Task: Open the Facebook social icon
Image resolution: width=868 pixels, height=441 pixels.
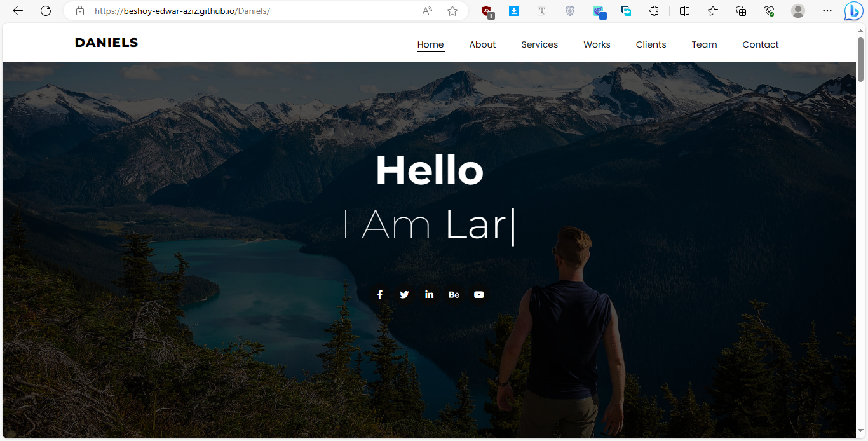Action: point(379,295)
